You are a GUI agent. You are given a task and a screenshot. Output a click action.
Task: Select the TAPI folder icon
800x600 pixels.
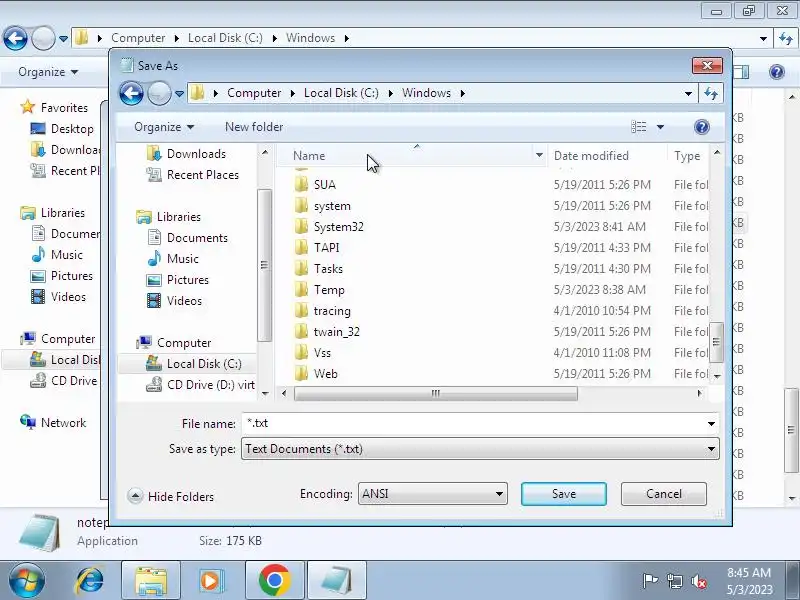click(x=302, y=247)
